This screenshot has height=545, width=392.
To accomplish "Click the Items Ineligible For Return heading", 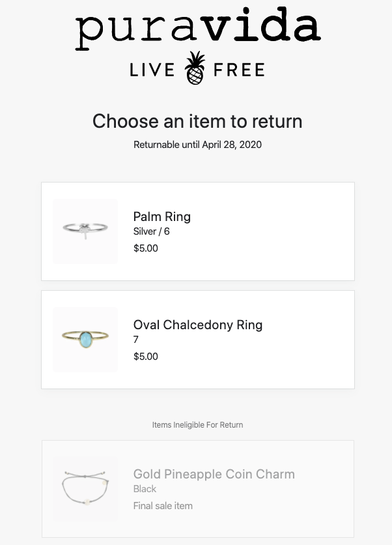I will point(197,425).
